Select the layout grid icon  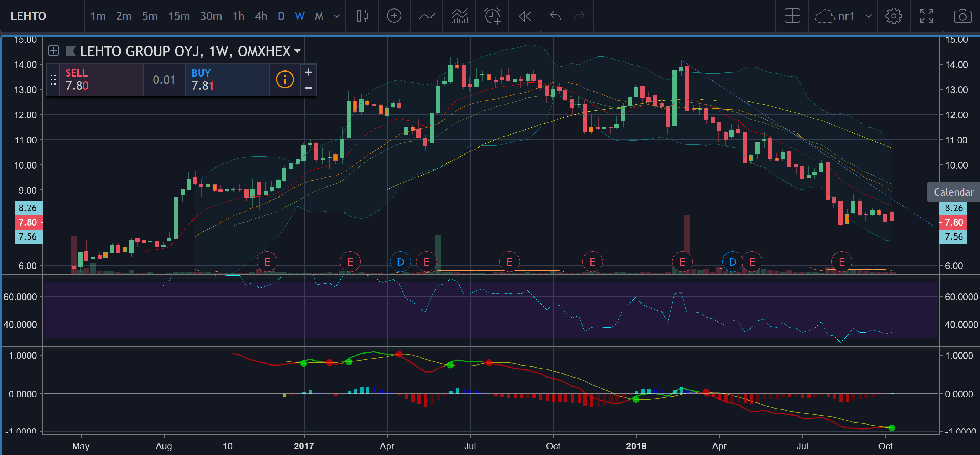pos(792,16)
